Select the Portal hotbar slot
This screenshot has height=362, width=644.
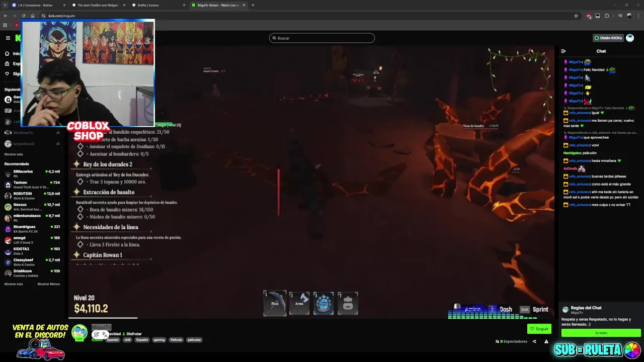[324, 303]
